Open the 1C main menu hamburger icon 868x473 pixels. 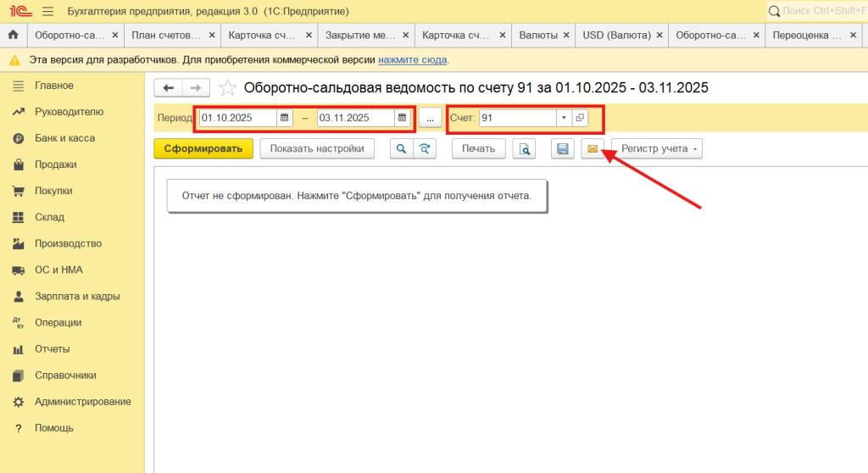[48, 11]
